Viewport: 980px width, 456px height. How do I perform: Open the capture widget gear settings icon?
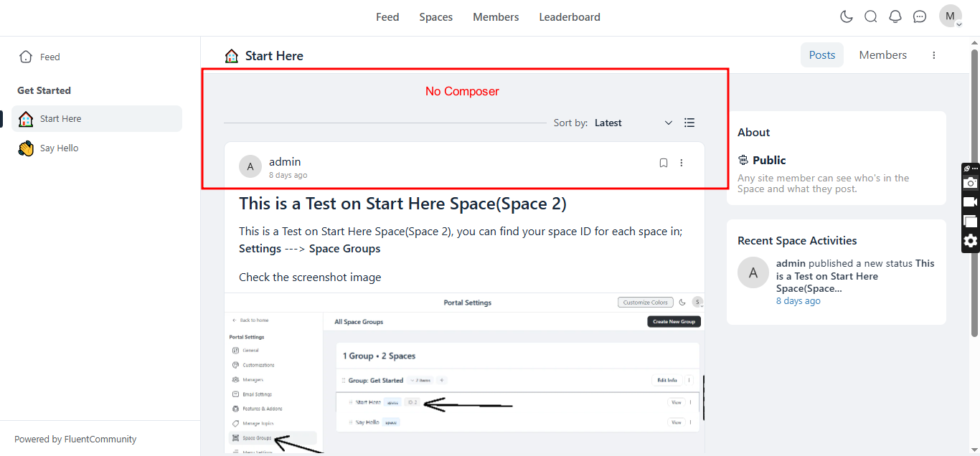(971, 241)
